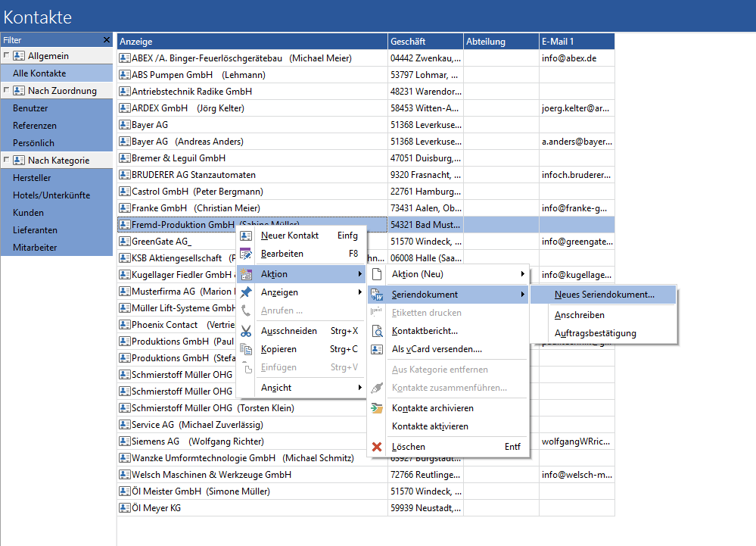This screenshot has height=546, width=756.
Task: Select Kontakte archivieren entry
Action: [449, 408]
